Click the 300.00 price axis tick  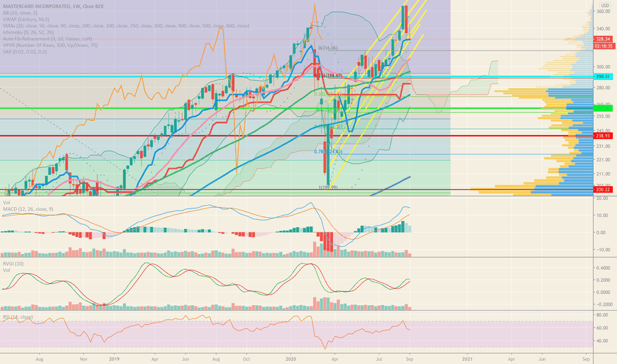pos(603,67)
